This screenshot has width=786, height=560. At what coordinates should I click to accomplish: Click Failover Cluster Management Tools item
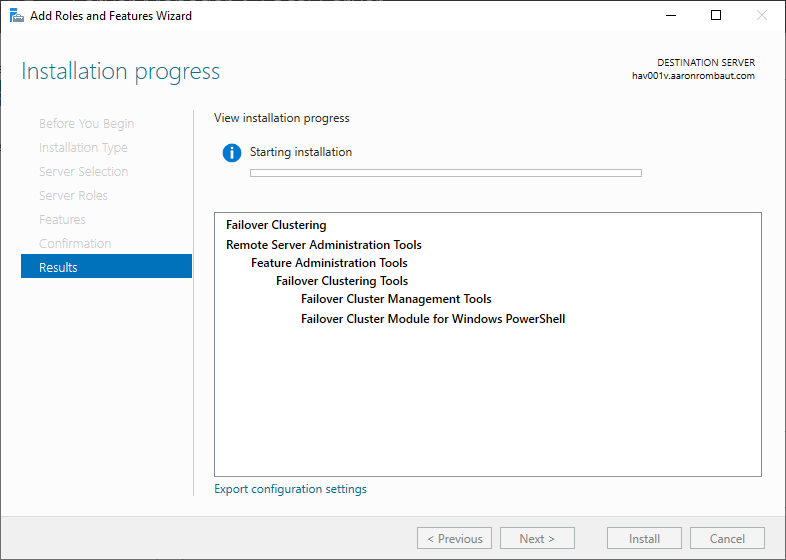(396, 299)
